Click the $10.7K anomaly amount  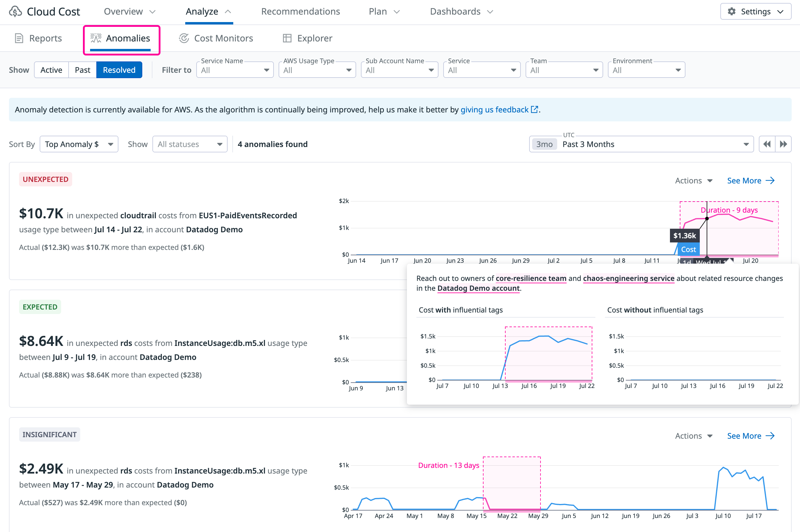tap(41, 214)
